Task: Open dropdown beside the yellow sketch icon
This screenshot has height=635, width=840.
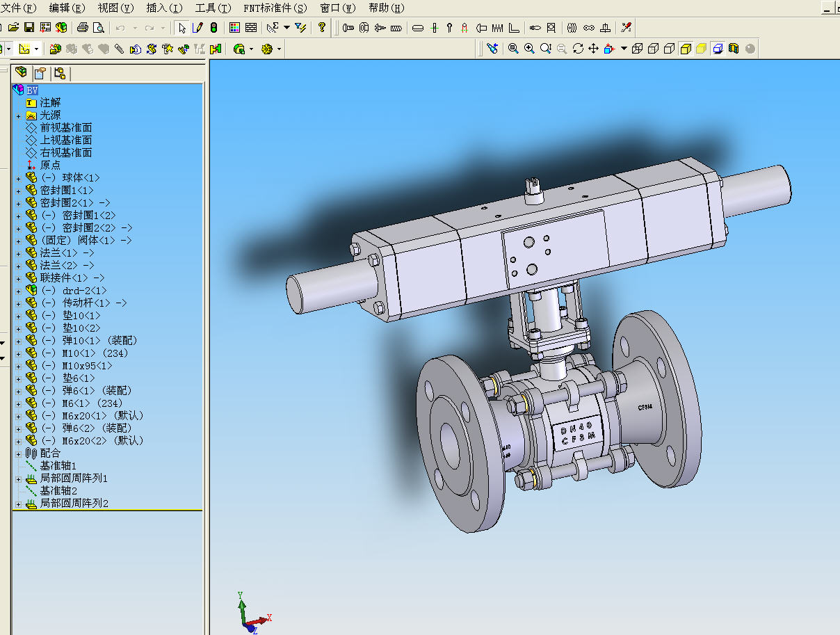Action: tap(36, 49)
